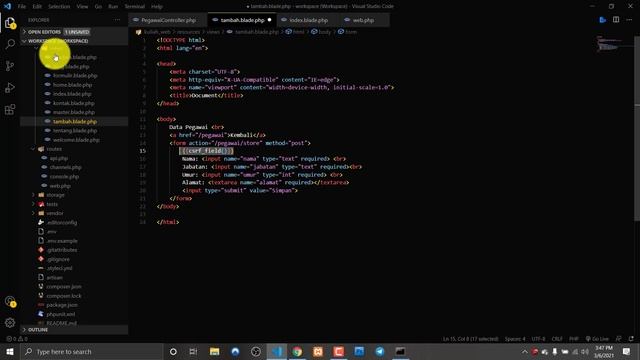This screenshot has height=360, width=640.
Task: Open welcome.blade.php in explorer tree
Action: pos(76,140)
